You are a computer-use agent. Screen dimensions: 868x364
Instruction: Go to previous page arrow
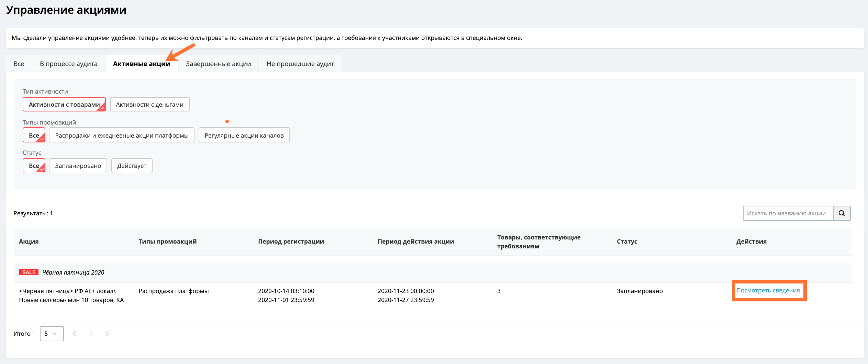click(75, 334)
